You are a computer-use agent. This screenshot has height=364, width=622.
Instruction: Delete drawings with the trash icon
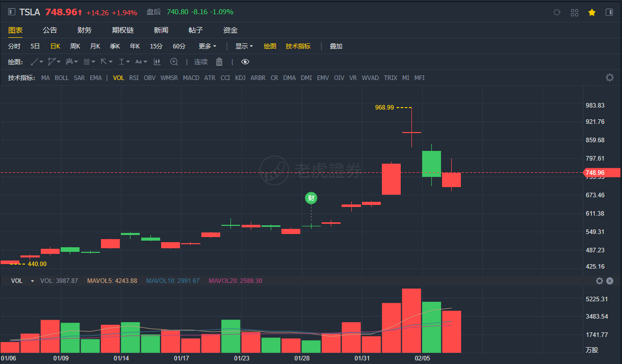tap(219, 62)
